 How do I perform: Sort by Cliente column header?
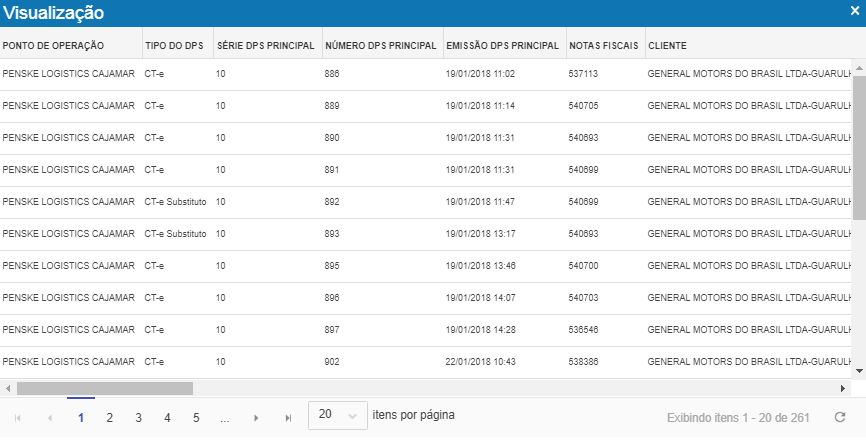pyautogui.click(x=667, y=46)
